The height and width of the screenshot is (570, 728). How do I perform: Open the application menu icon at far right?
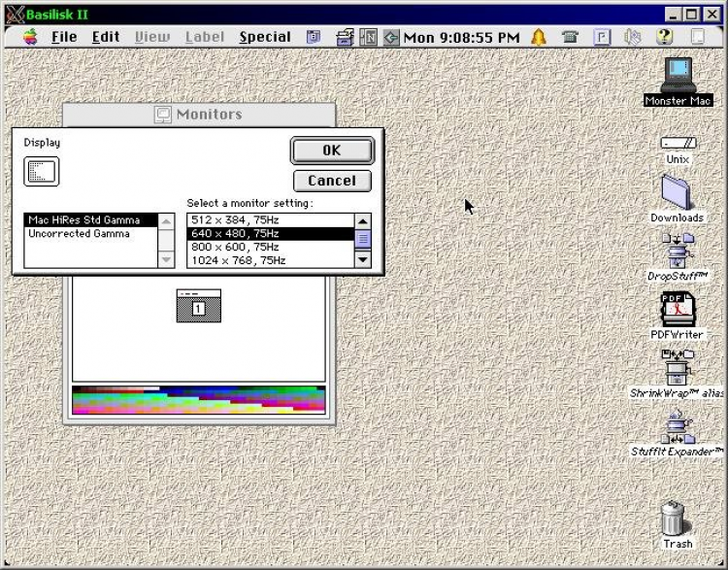[x=698, y=37]
